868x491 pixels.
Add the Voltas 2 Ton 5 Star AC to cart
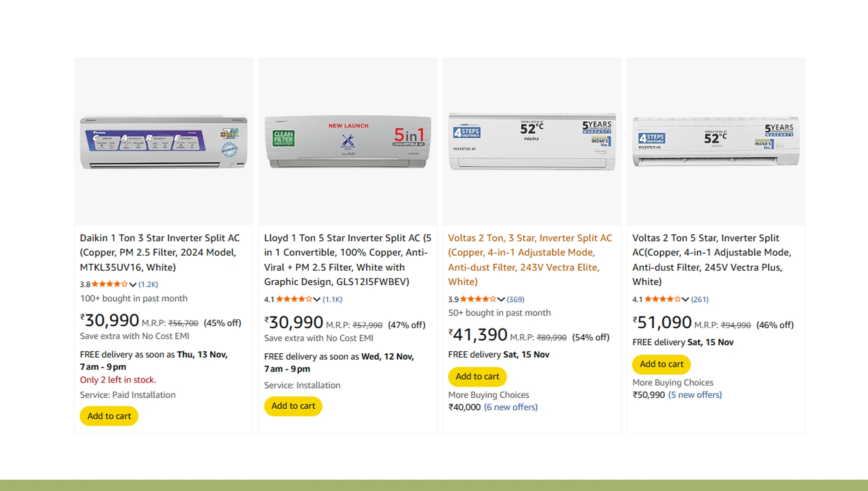pos(661,364)
